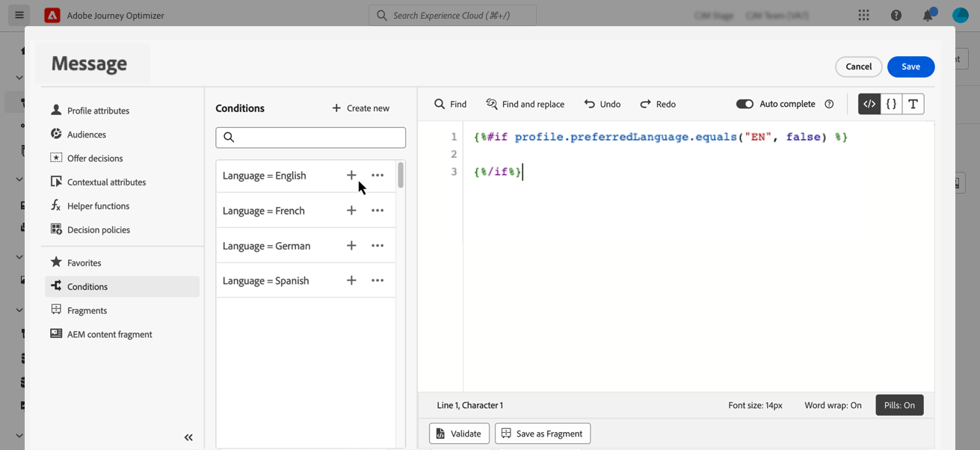Save the message expression
This screenshot has width=980, height=450.
pyautogui.click(x=910, y=67)
